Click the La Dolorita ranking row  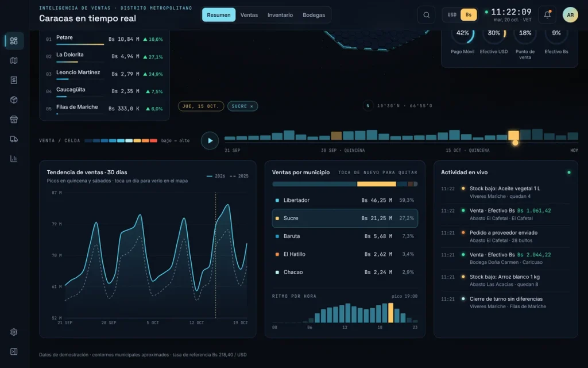coord(105,56)
